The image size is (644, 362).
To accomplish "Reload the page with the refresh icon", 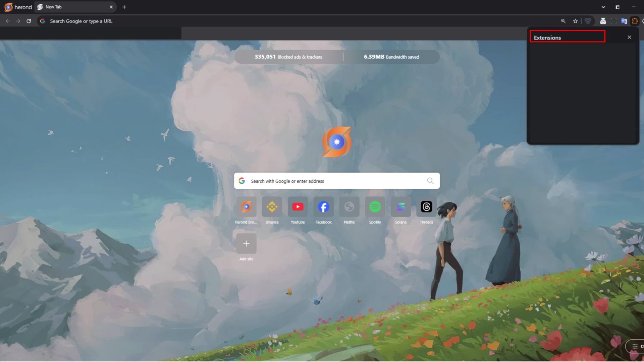I will 29,21.
